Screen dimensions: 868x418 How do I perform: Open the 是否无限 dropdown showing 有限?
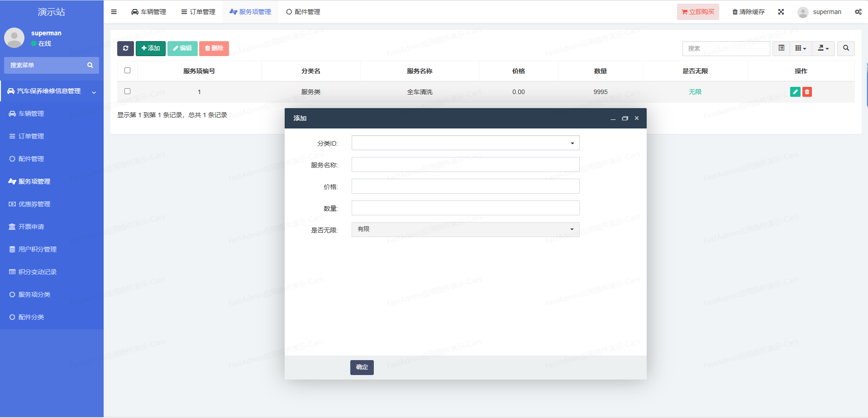pyautogui.click(x=465, y=229)
